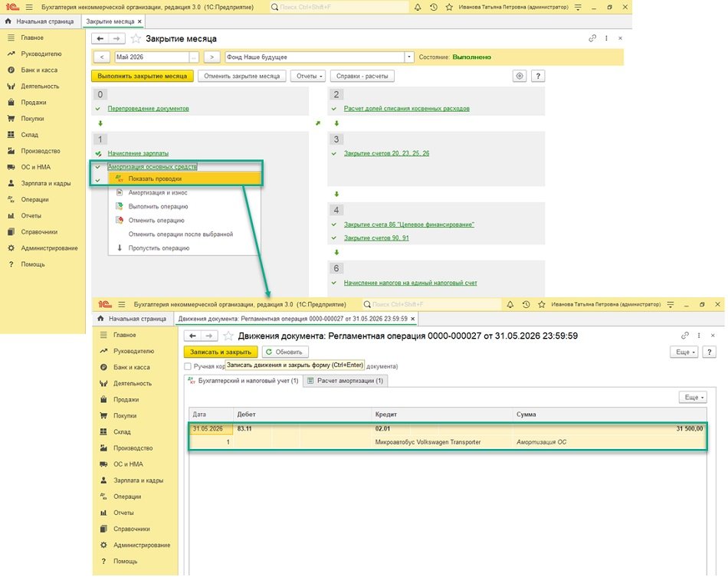Close the Закрытие месяца tab
728x580 pixels.
[x=139, y=21]
